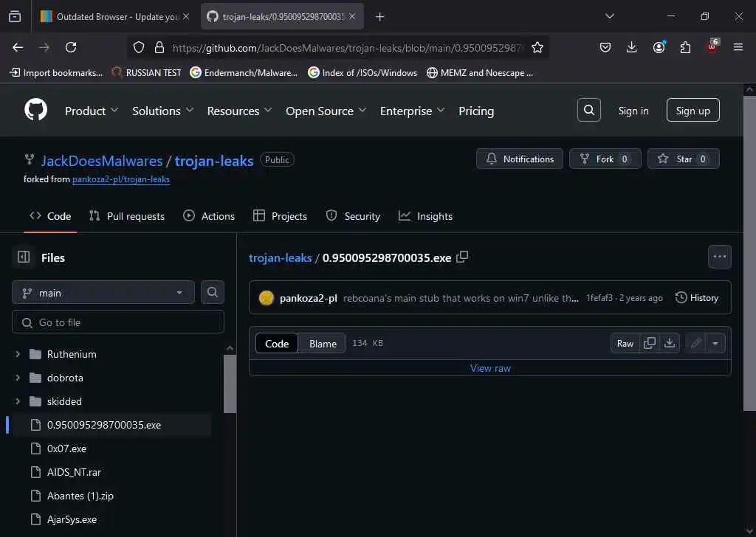Viewport: 756px width, 537px height.
Task: Star the repository with Star button
Action: pyautogui.click(x=683, y=159)
